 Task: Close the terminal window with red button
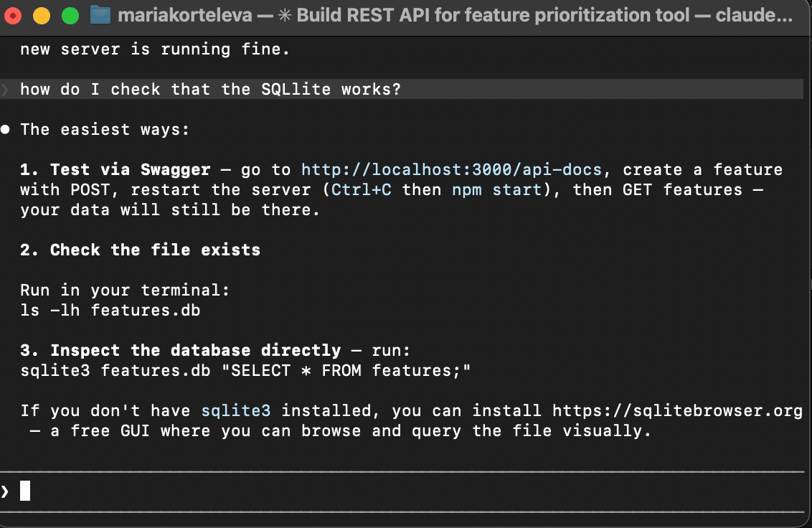[x=16, y=15]
